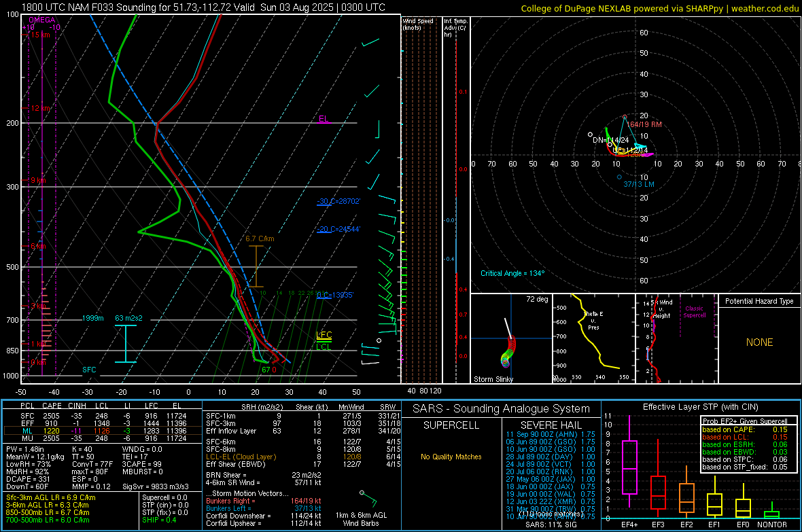Click the '6.7 C/km' lapse rate label
The width and height of the screenshot is (802, 532).
pos(260,238)
